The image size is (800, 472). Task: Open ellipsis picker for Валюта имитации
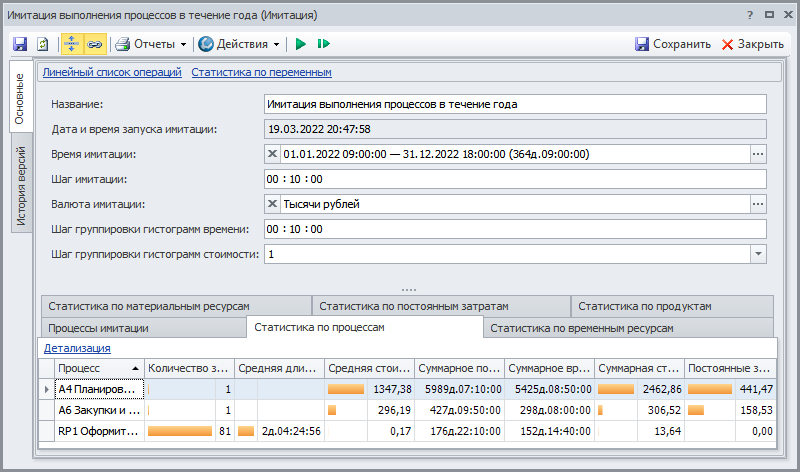click(x=758, y=204)
